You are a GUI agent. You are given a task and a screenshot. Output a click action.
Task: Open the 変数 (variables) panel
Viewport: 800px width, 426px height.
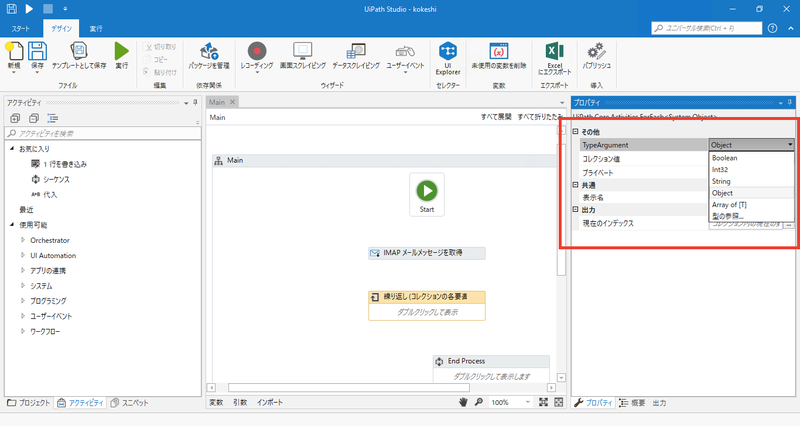(x=216, y=403)
